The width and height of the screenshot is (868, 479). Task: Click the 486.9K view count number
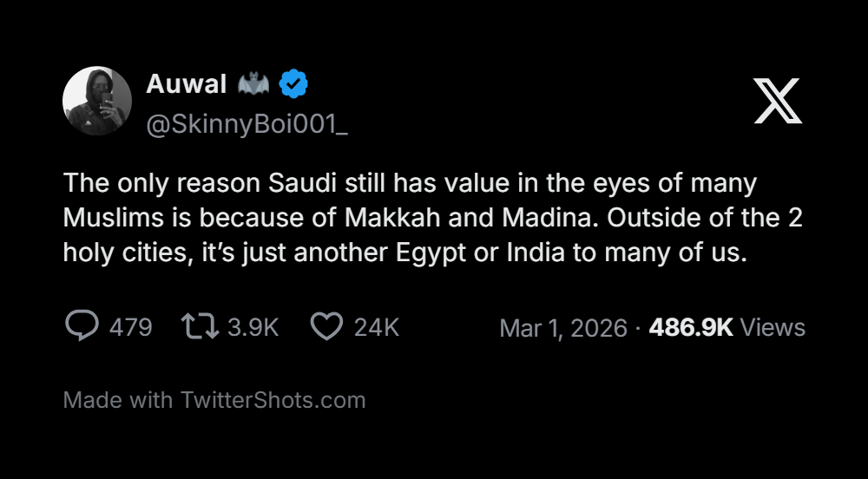tap(691, 327)
